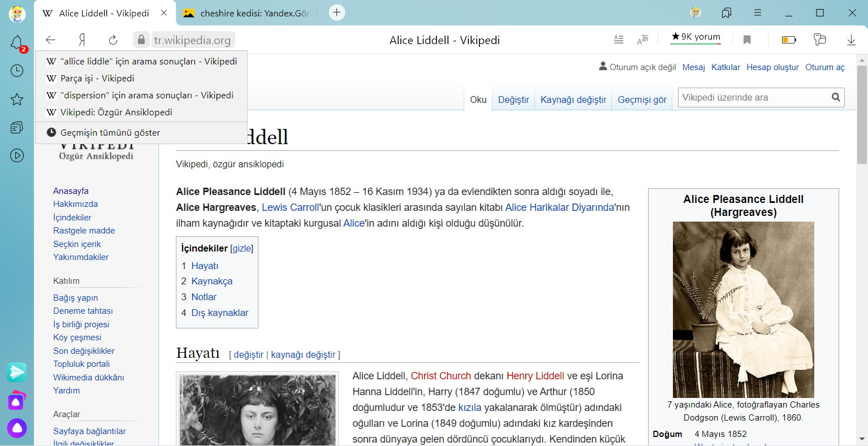
Task: Open Son değişiklikler in the sidebar
Action: 84,350
